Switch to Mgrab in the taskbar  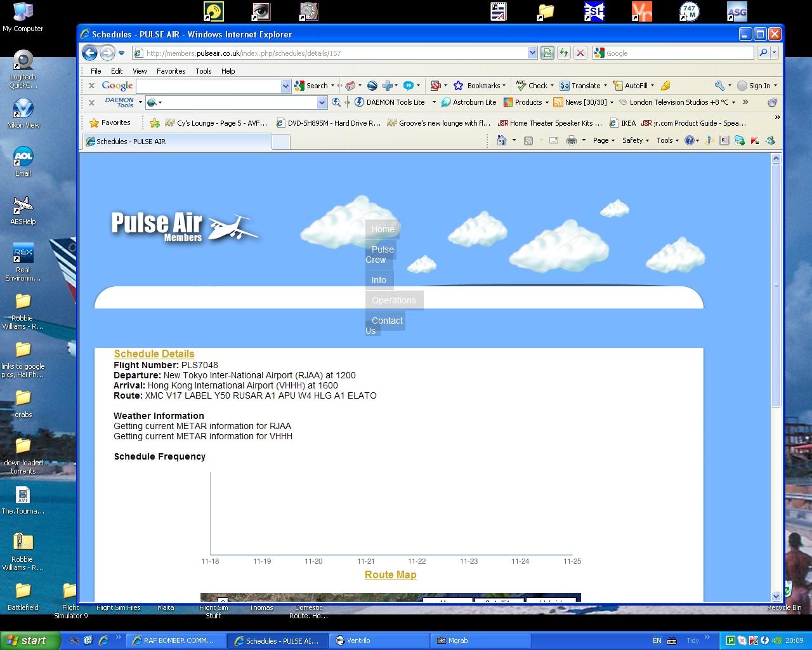[480, 640]
